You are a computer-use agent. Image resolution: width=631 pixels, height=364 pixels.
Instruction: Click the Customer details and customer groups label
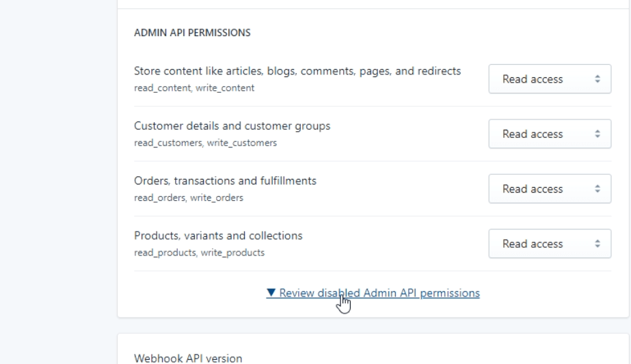[232, 126]
